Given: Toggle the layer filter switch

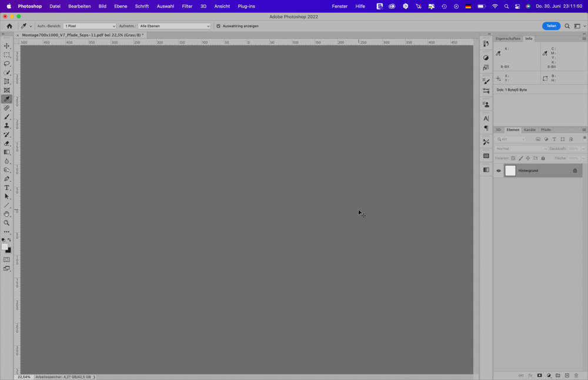Looking at the screenshot, I should pos(584,138).
